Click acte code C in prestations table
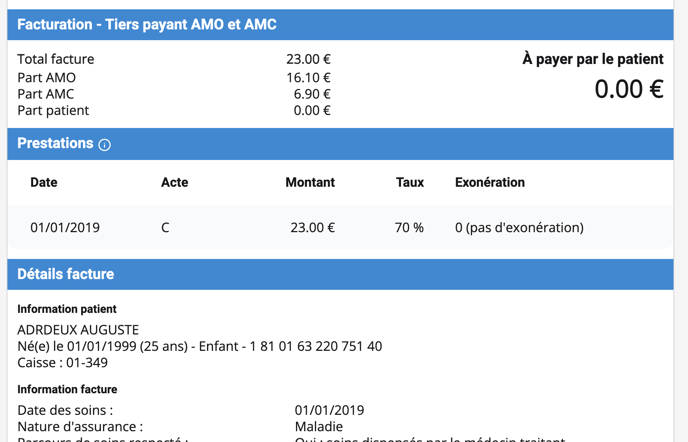Image resolution: width=688 pixels, height=442 pixels. (165, 228)
